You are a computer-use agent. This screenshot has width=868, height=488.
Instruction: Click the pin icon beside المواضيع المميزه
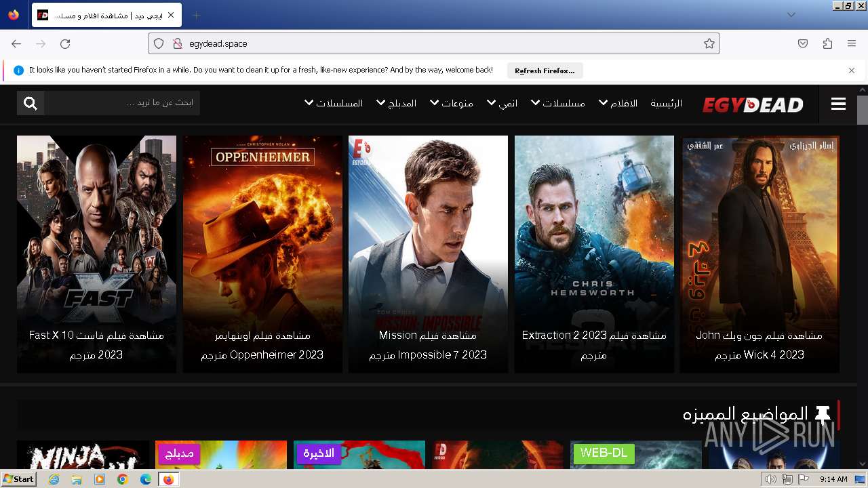click(823, 414)
